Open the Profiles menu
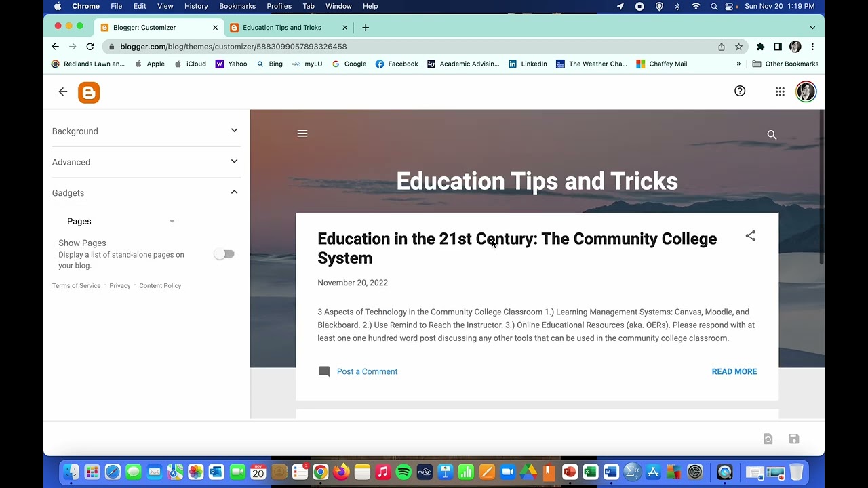The height and width of the screenshot is (488, 868). (279, 6)
